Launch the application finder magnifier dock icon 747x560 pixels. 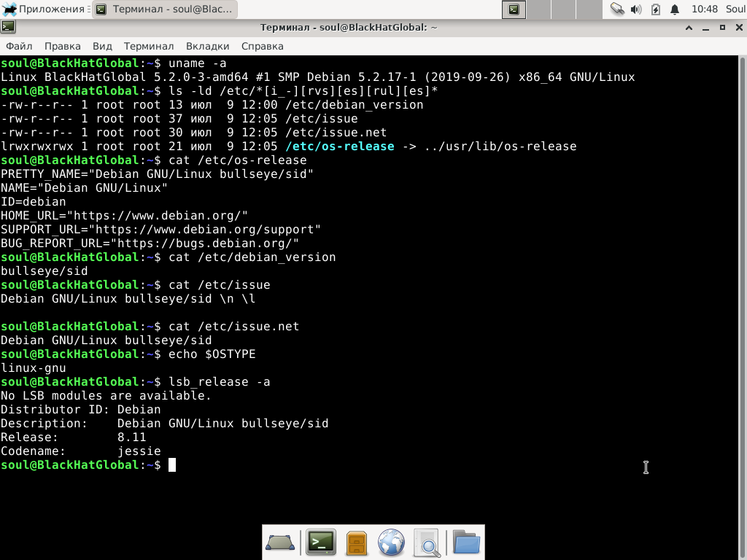click(426, 542)
